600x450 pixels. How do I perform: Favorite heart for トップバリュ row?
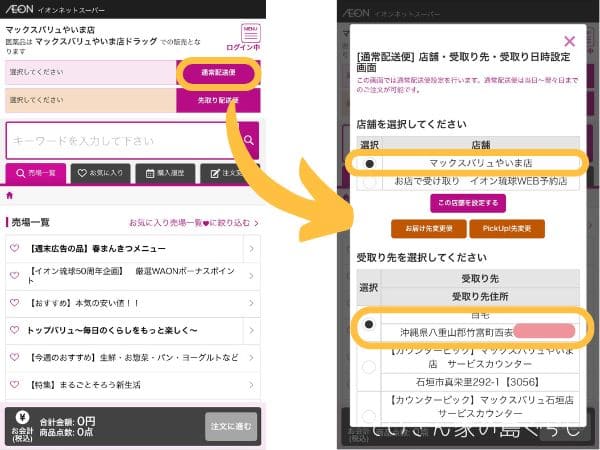(15, 330)
